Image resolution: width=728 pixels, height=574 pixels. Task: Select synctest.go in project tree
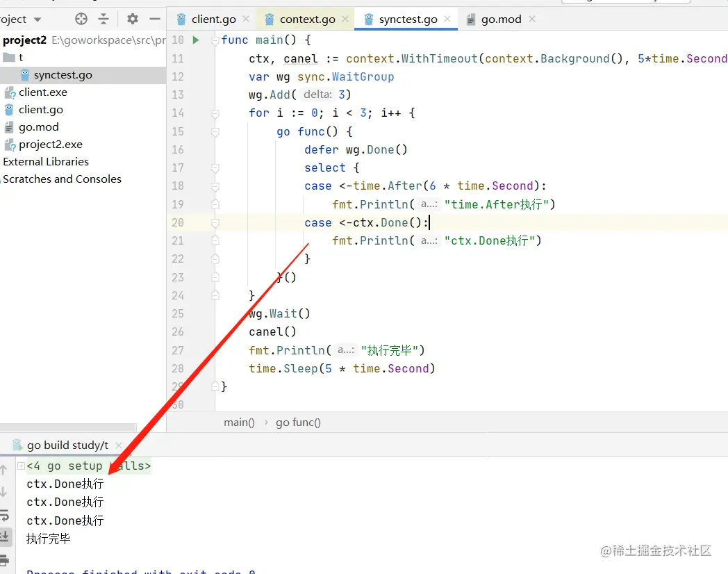click(x=63, y=75)
